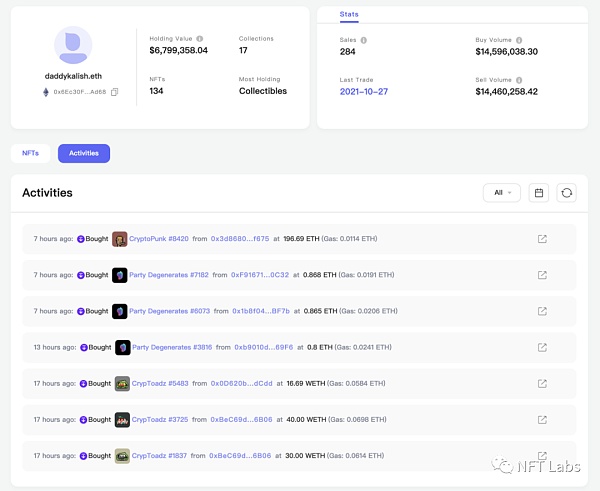Open the calendar date filter
Screen dimensions: 600x491
coord(538,193)
